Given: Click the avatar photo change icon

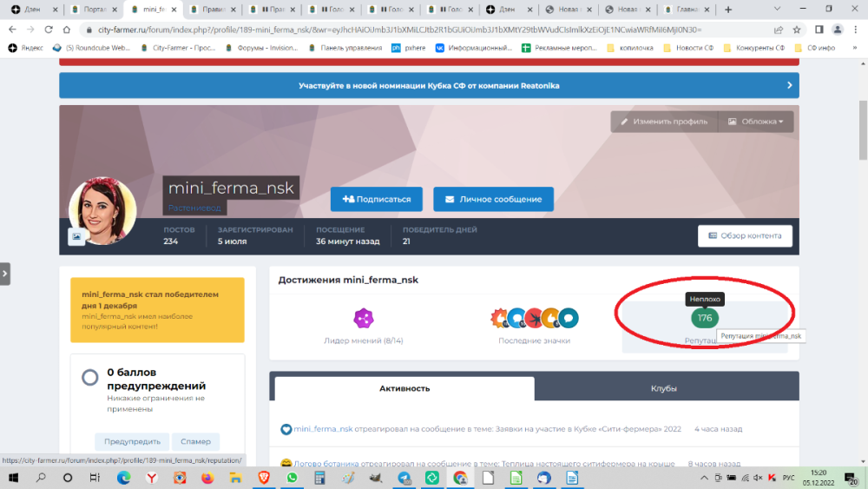Looking at the screenshot, I should (76, 235).
